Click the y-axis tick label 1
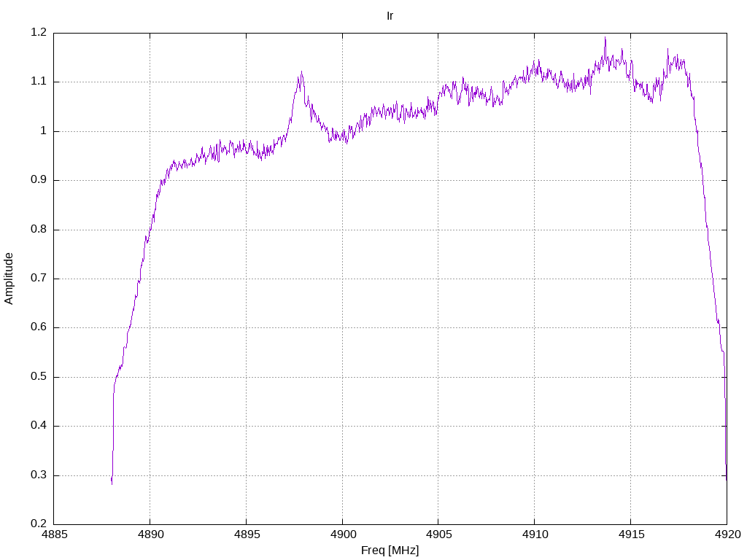The image size is (747, 560). click(43, 131)
